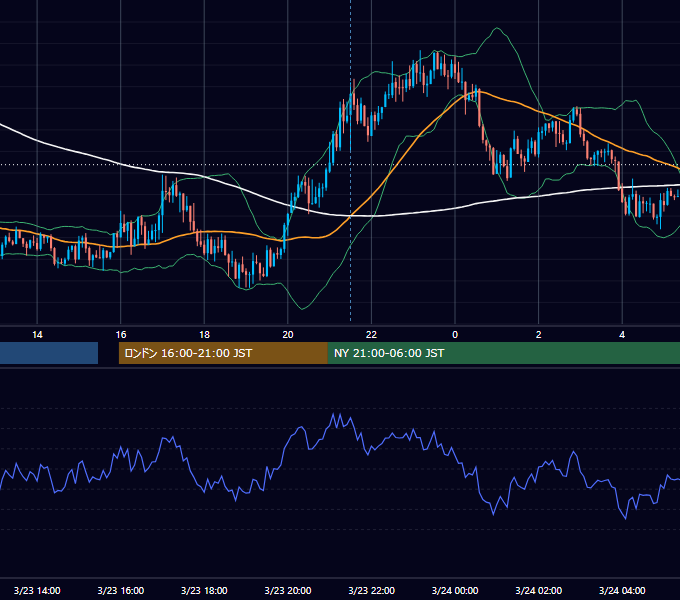Click the hour label 2 on price chart axis
The height and width of the screenshot is (600, 680).
tap(539, 335)
